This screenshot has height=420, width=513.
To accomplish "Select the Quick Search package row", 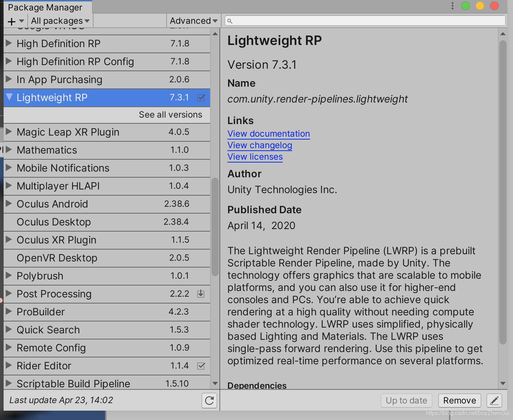I will 107,330.
